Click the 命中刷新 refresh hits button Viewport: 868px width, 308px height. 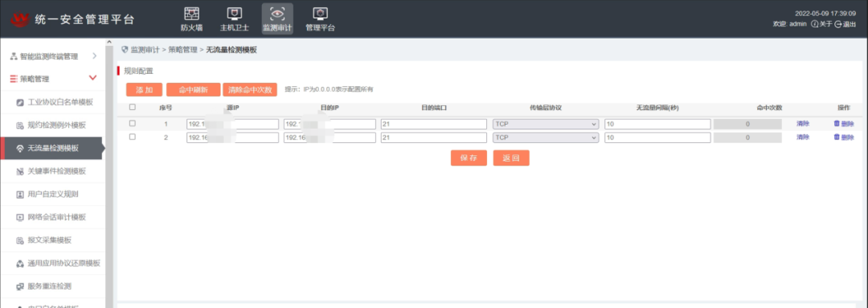coord(193,90)
